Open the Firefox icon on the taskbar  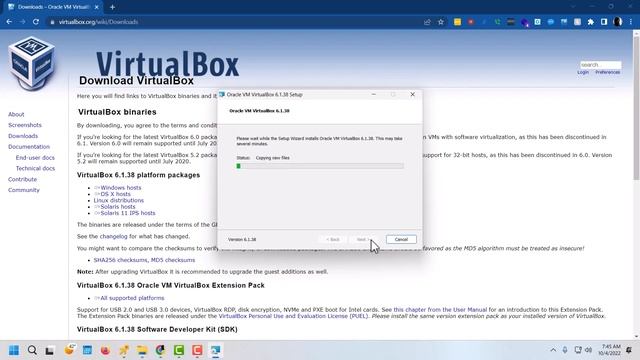click(x=105, y=350)
